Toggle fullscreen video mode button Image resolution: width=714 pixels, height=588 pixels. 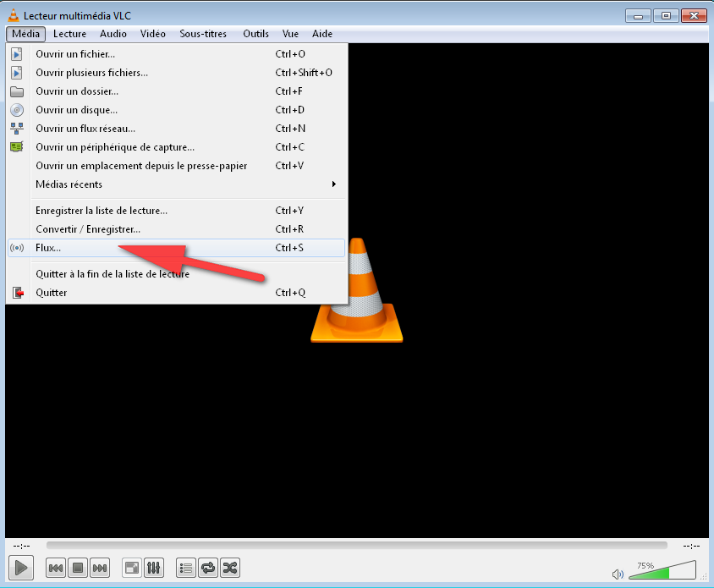coord(132,568)
